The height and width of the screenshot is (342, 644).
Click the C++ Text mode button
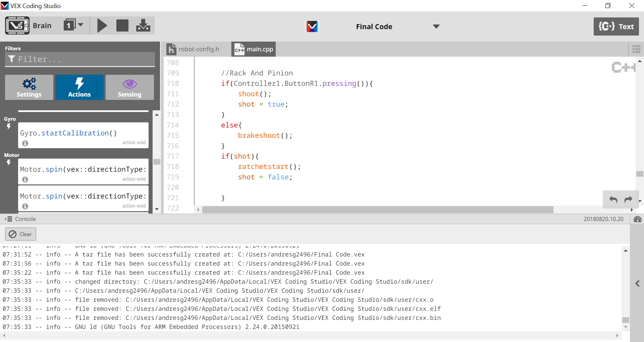[x=616, y=26]
